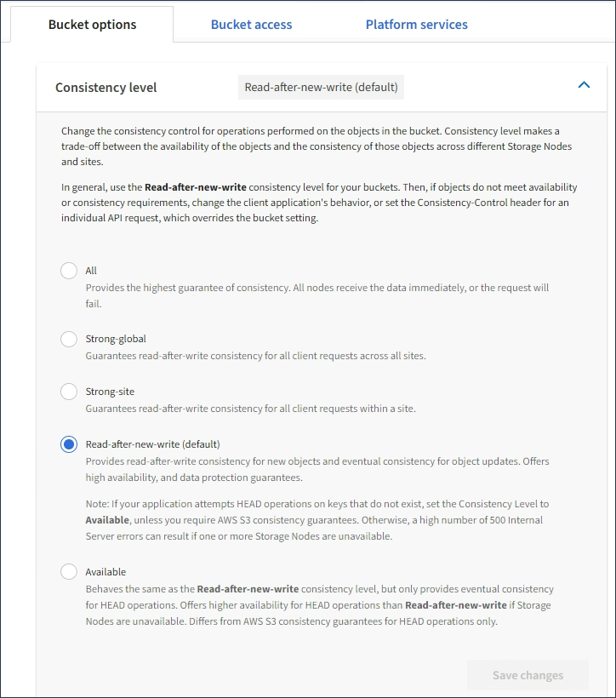This screenshot has width=616, height=698.
Task: Click the Strong-global option label text
Action: pyautogui.click(x=116, y=339)
